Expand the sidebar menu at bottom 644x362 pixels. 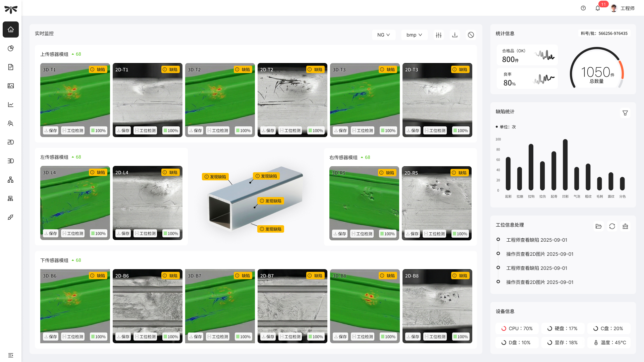click(11, 355)
